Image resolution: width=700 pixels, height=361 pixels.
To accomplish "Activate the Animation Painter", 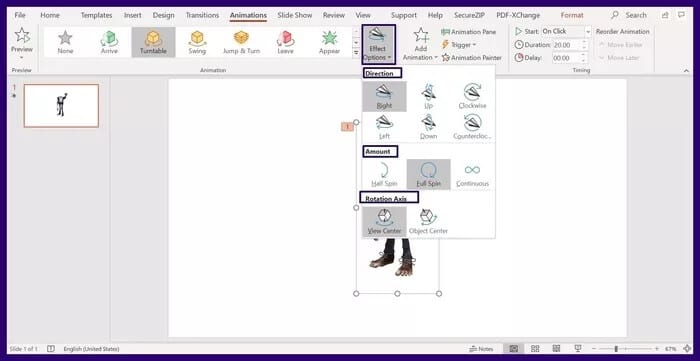I will (x=471, y=58).
